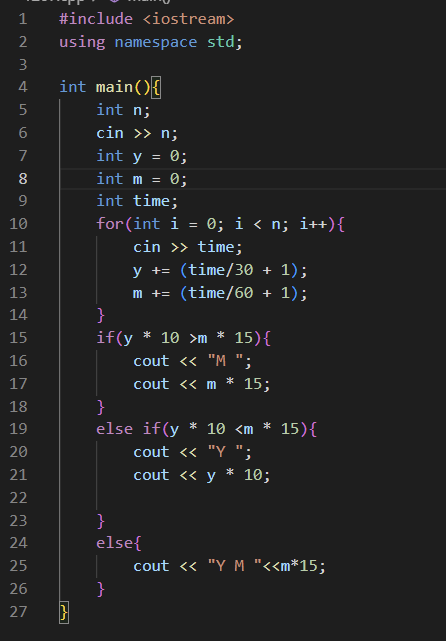
Task: Click the 'int time;' declaration
Action: pos(137,201)
